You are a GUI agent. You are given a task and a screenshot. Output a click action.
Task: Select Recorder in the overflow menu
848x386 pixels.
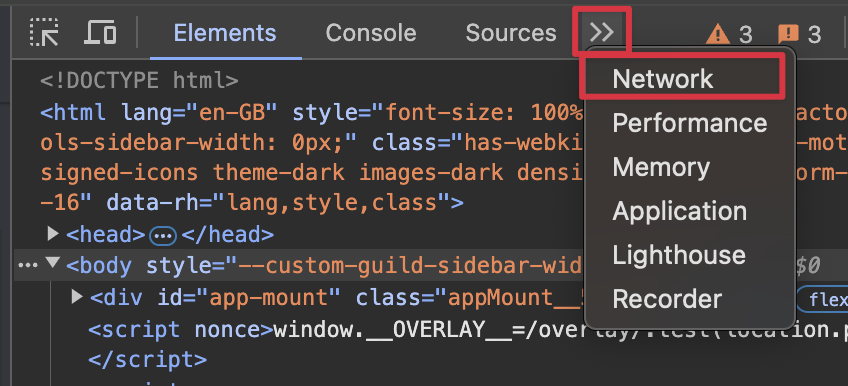(667, 299)
